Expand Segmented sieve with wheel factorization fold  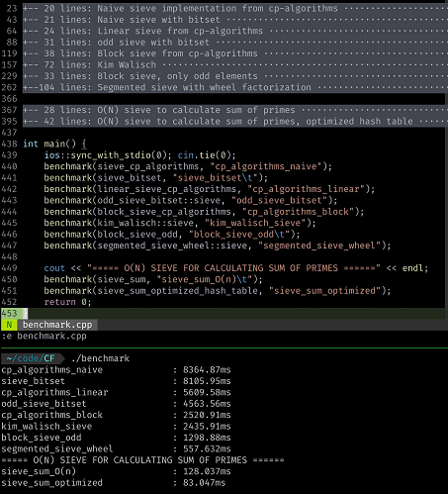pyautogui.click(x=235, y=87)
